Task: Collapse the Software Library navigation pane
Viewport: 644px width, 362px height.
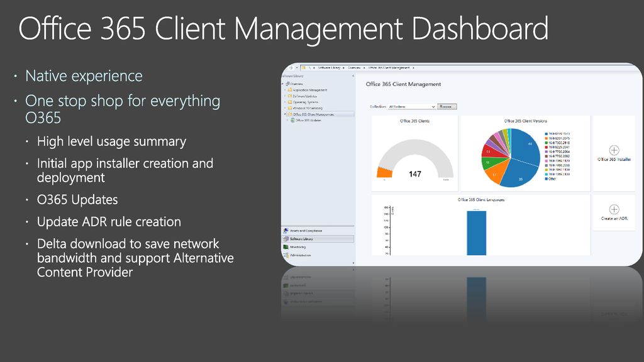Action: [353, 76]
